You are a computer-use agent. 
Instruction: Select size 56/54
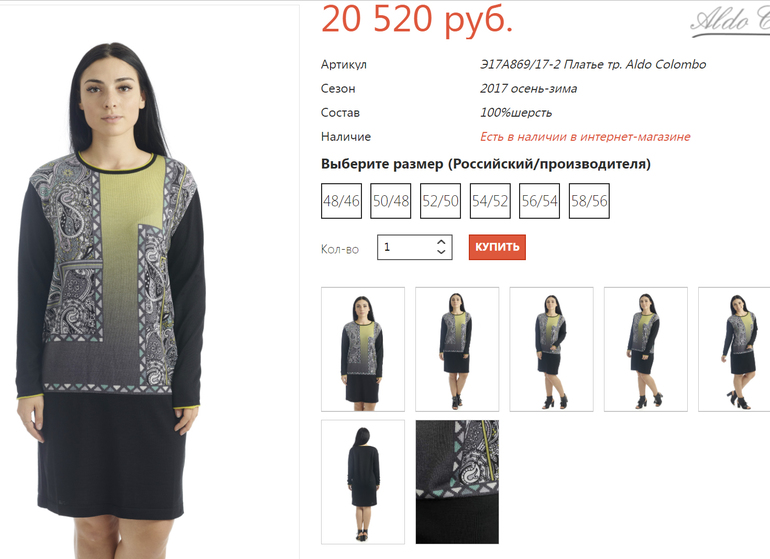tap(539, 201)
